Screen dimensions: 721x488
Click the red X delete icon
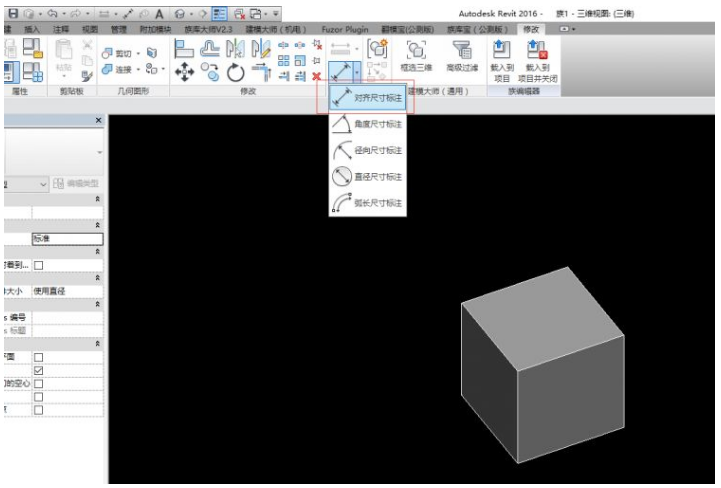click(x=316, y=76)
